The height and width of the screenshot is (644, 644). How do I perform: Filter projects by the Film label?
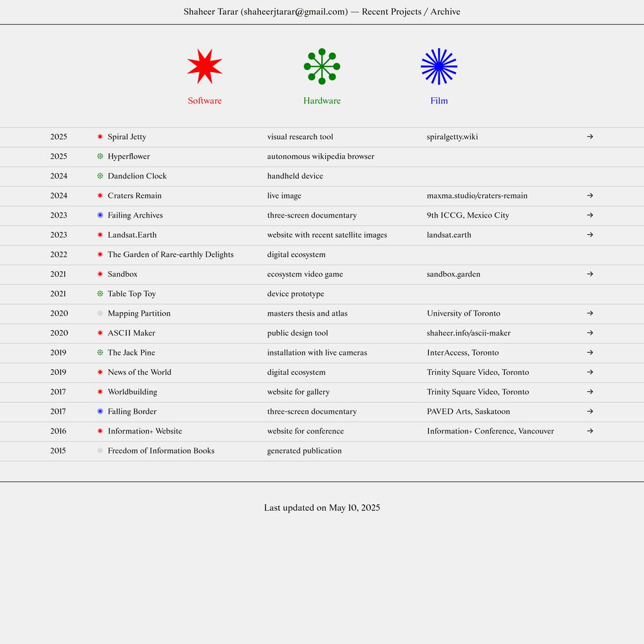click(439, 100)
